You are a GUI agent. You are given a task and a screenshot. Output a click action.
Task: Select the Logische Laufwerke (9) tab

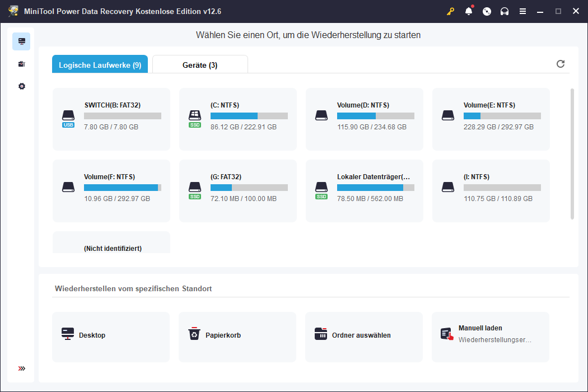(100, 65)
